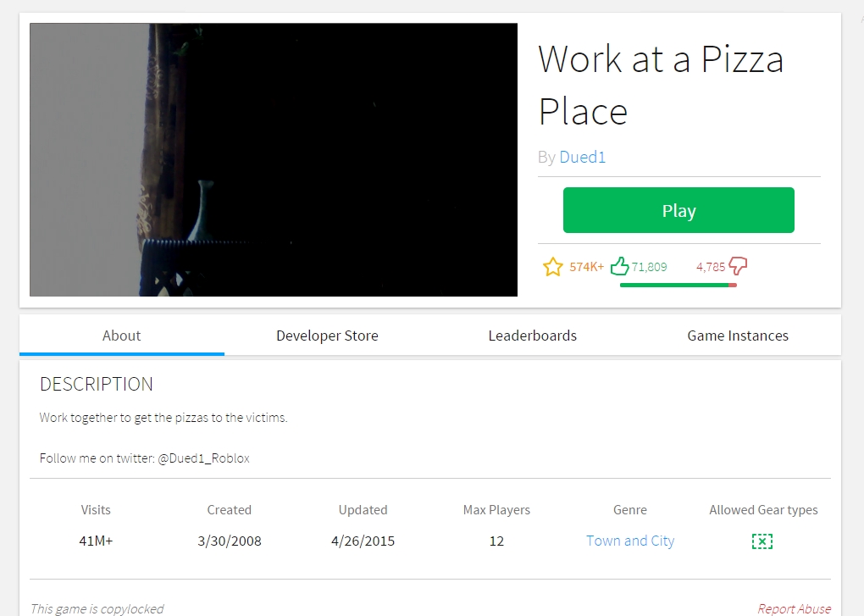Click the 71,809 likes count
Image resolution: width=864 pixels, height=616 pixels.
[x=649, y=267]
